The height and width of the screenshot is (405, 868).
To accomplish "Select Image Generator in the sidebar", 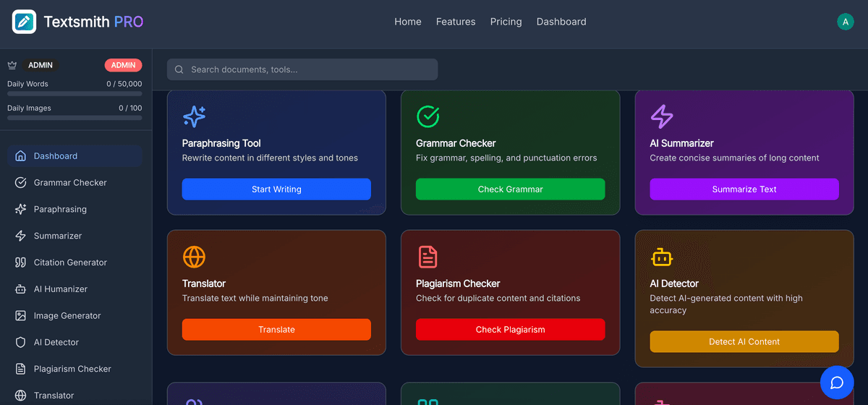I will click(67, 316).
